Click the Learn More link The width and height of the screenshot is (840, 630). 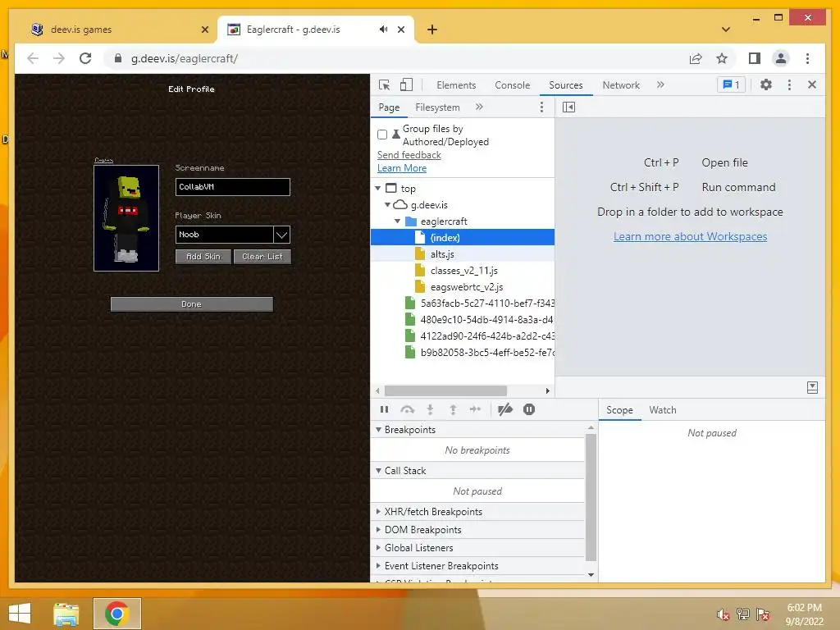click(x=402, y=168)
